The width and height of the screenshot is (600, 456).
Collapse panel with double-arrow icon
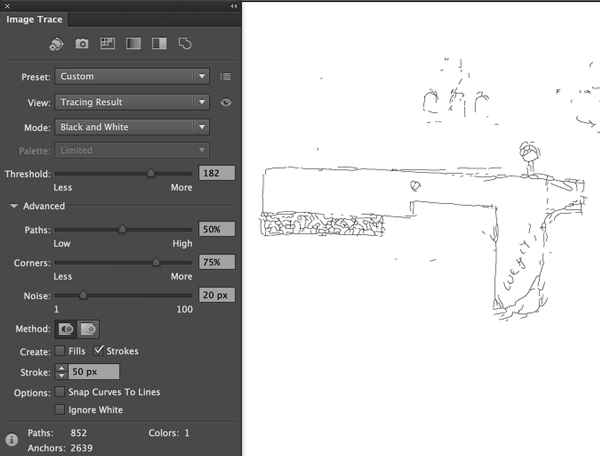tap(233, 6)
